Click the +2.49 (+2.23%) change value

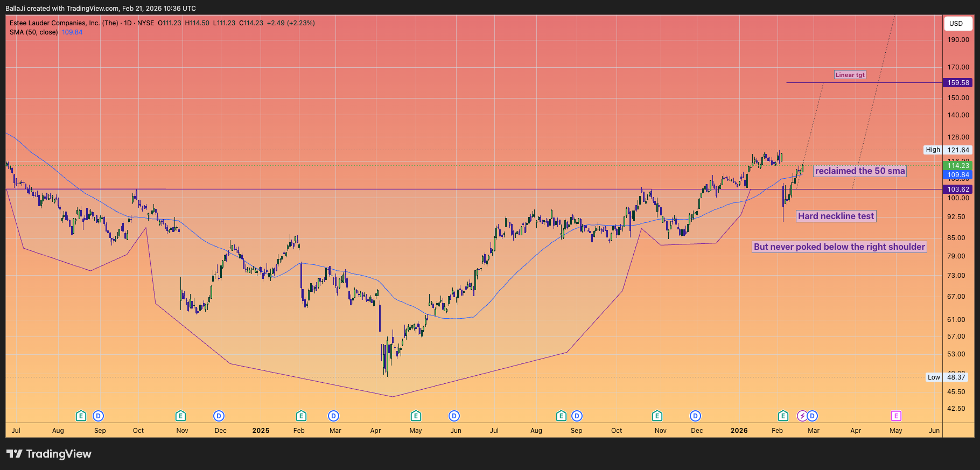[x=291, y=23]
